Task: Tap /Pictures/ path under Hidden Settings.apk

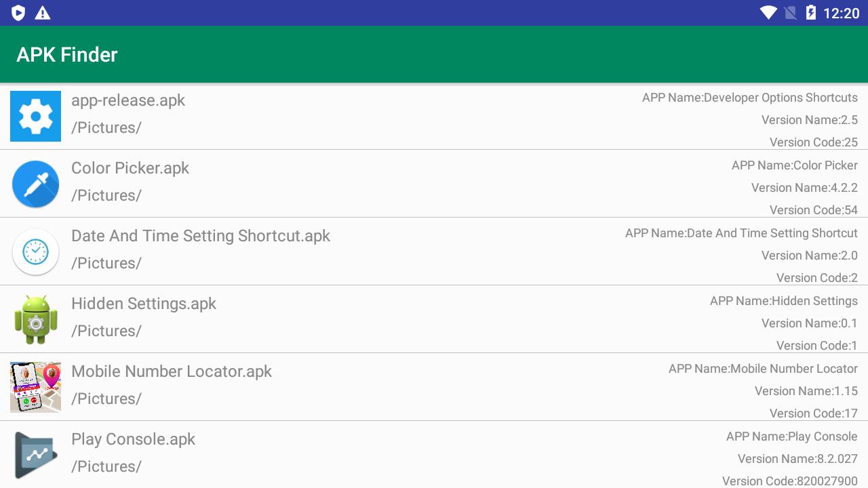Action: coord(106,331)
